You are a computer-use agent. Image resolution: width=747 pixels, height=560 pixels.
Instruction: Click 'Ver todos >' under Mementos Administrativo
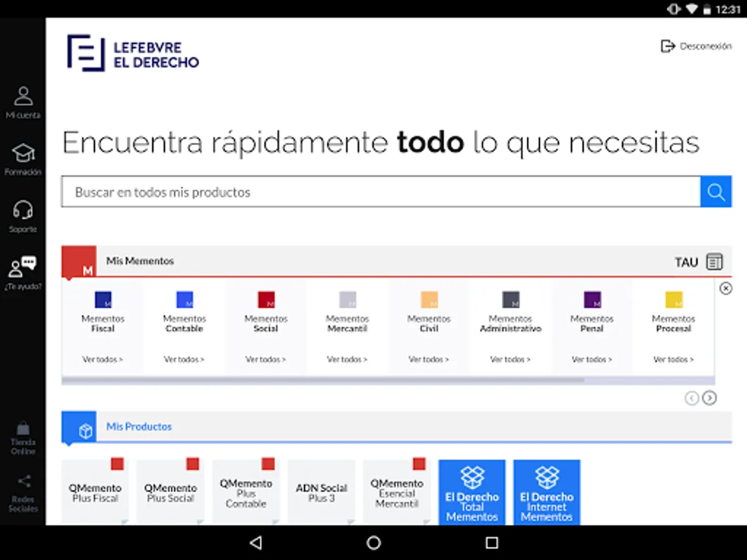point(510,359)
